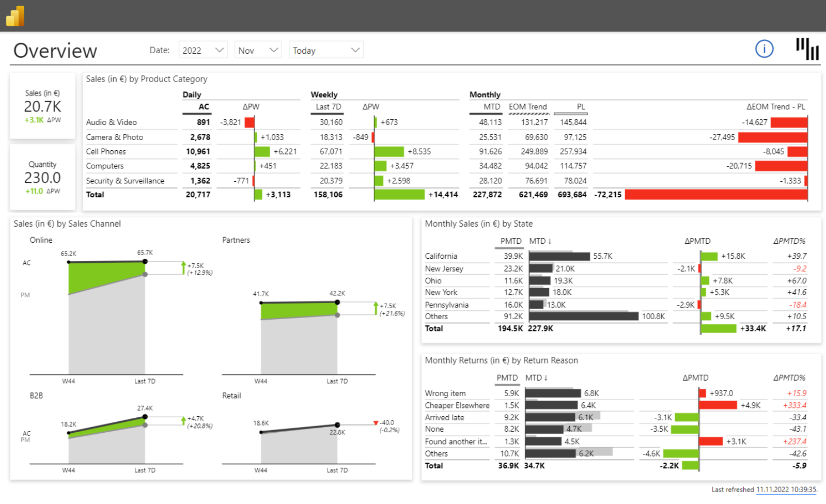Click the Zebra BI bars logo

[x=807, y=49]
